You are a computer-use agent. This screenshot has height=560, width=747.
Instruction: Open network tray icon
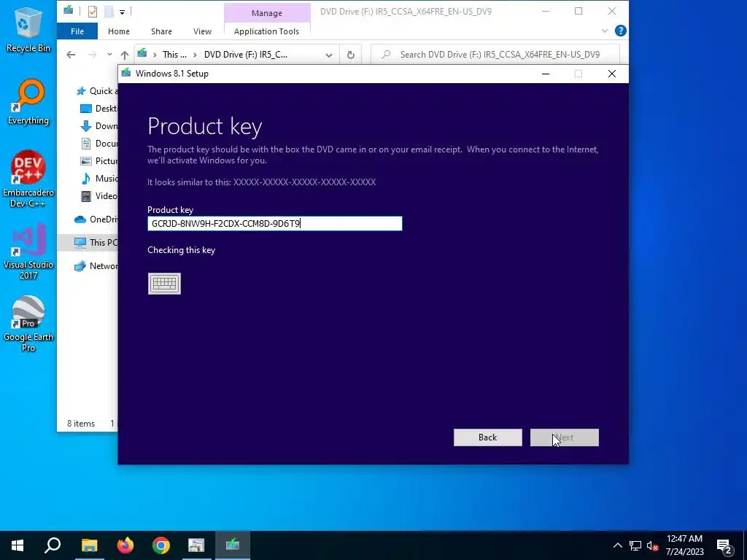pyautogui.click(x=635, y=545)
